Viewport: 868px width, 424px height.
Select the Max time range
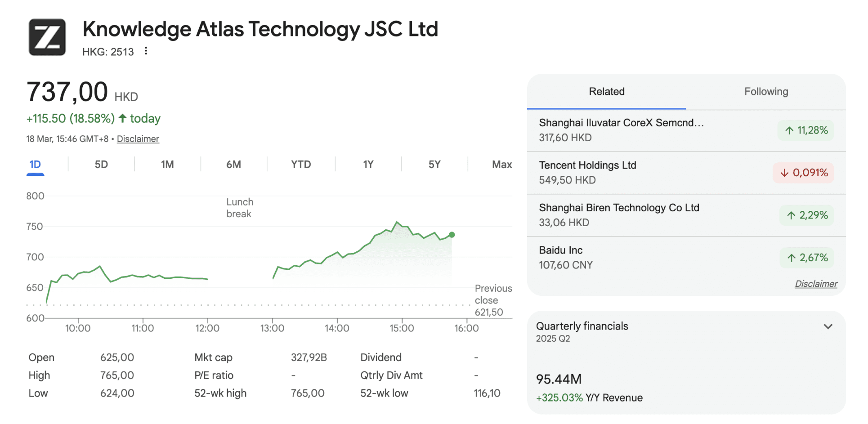[x=502, y=165]
